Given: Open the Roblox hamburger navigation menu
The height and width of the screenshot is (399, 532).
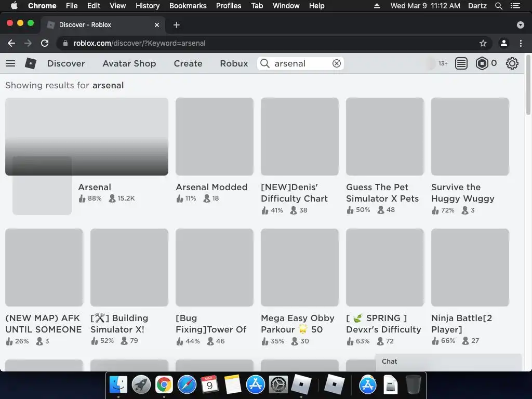Looking at the screenshot, I should pyautogui.click(x=10, y=63).
